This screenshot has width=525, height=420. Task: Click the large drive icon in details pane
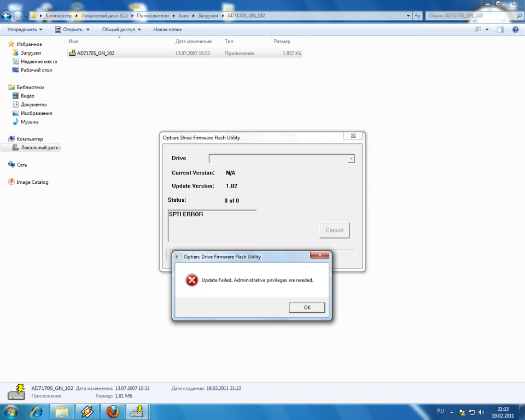coord(17,392)
